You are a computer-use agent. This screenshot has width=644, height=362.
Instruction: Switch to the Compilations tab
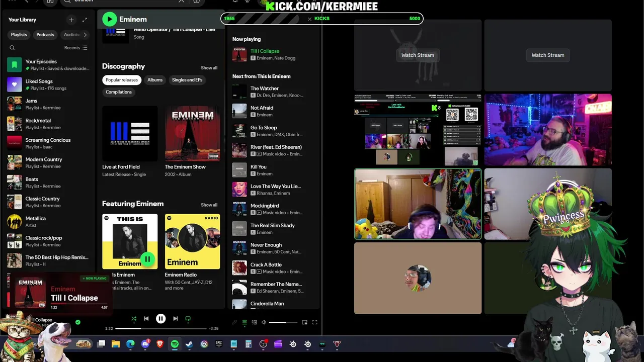(119, 92)
